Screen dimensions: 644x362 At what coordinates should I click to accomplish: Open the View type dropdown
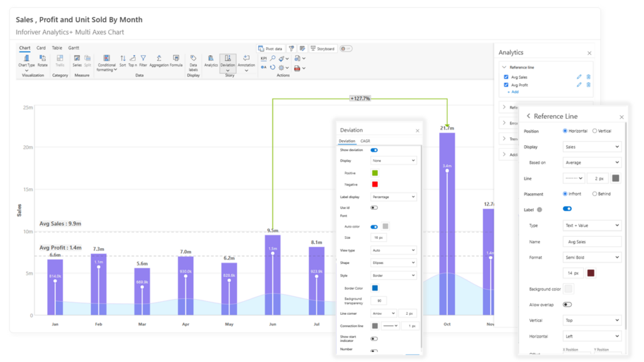click(394, 250)
